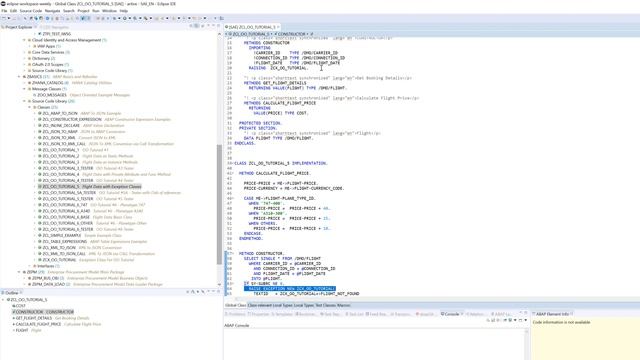This screenshot has height=360, width=640.
Task: Close the ZCL_OO_TUTORIAL_5 editor tab
Action: [278, 27]
